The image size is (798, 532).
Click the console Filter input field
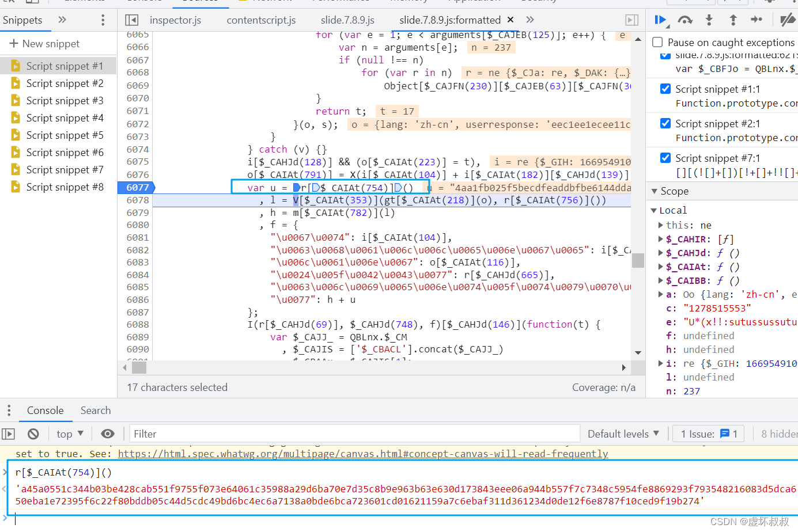354,434
